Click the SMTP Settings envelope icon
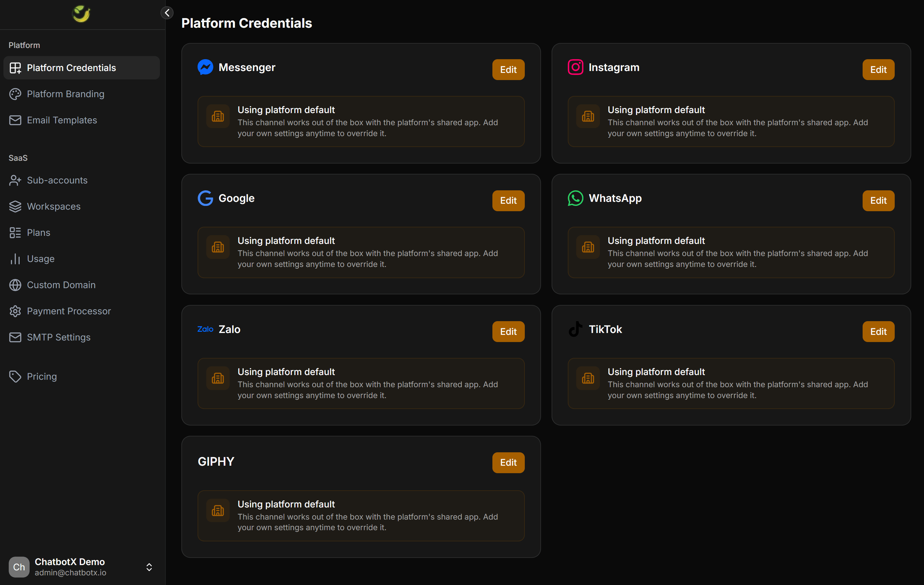 [x=15, y=337]
